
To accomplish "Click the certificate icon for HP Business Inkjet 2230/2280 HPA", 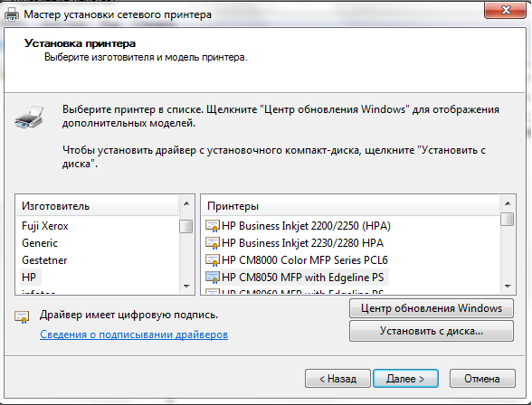I will [213, 243].
